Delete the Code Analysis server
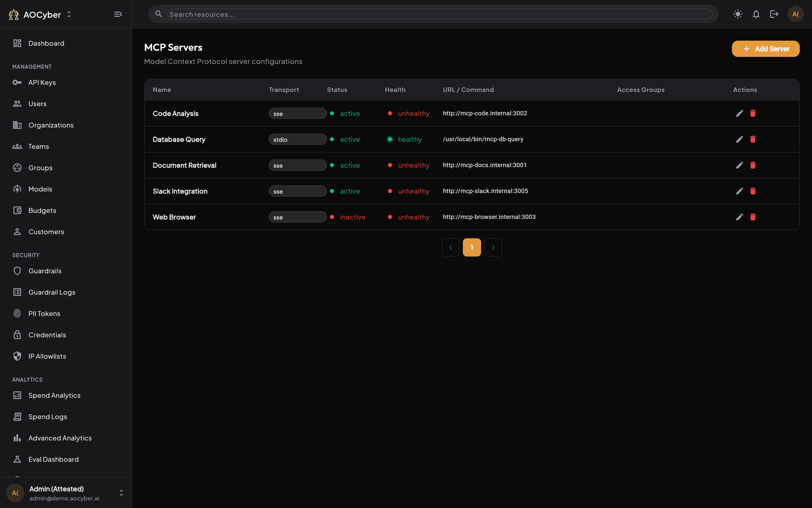Viewport: 812px width, 508px height. 753,114
